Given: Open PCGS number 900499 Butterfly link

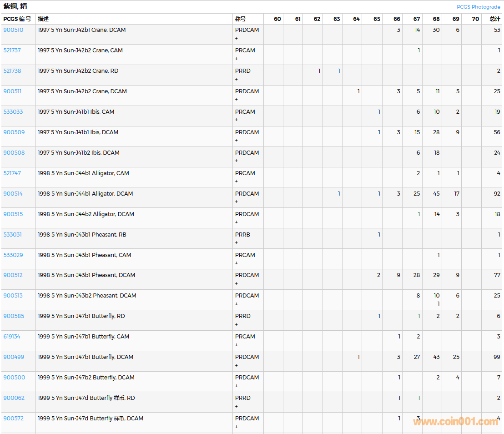Looking at the screenshot, I should (14, 357).
